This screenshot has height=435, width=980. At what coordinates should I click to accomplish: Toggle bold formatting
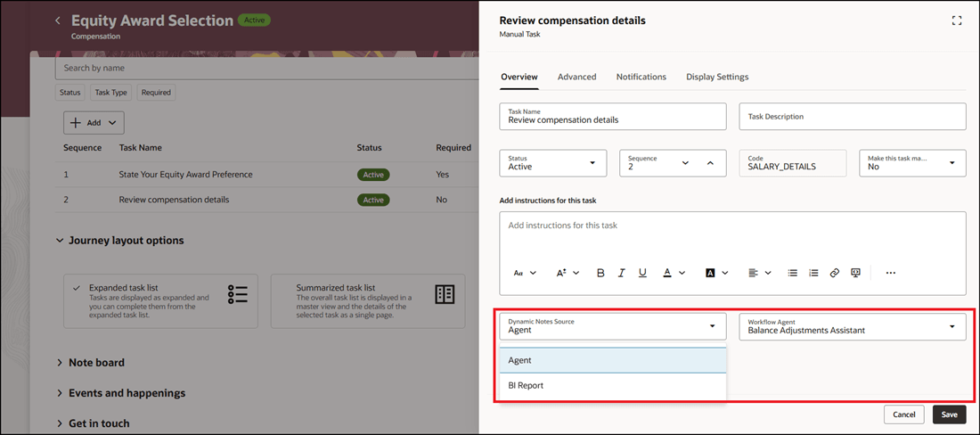click(600, 273)
